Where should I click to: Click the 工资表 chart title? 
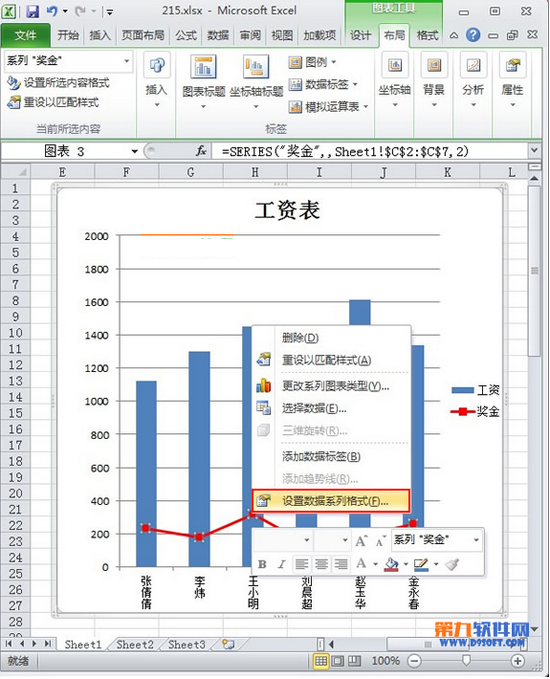coord(287,210)
